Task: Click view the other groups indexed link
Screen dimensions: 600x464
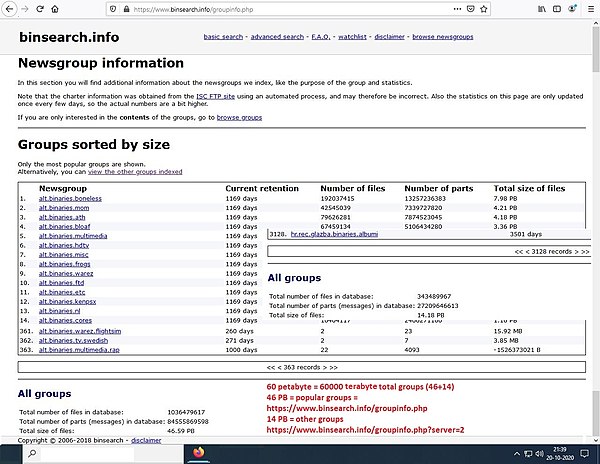Action: tap(135, 172)
